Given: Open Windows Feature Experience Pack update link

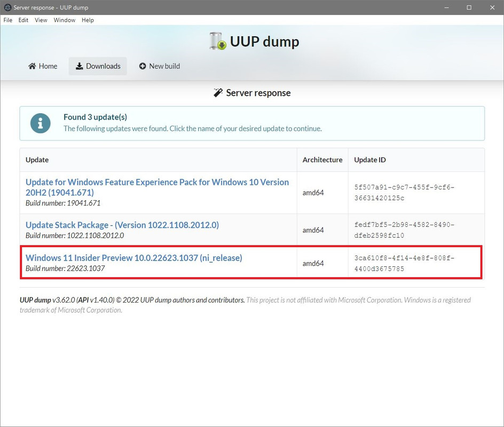Looking at the screenshot, I should 157,187.
